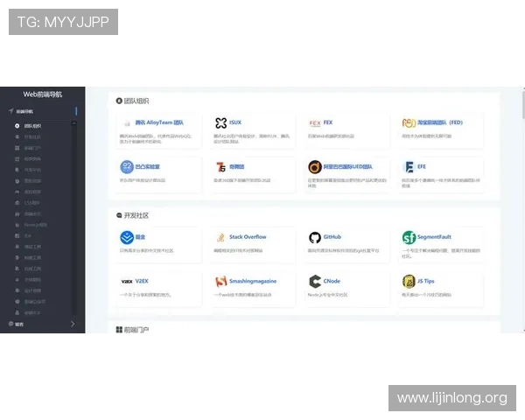This screenshot has height=420, width=525.
Task: Click the Smashingmagazine red icon
Action: tap(220, 282)
